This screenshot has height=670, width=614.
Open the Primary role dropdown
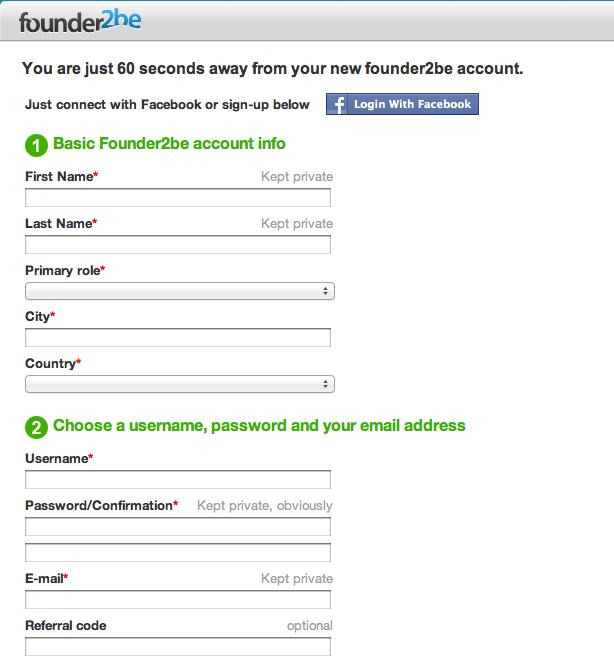180,291
